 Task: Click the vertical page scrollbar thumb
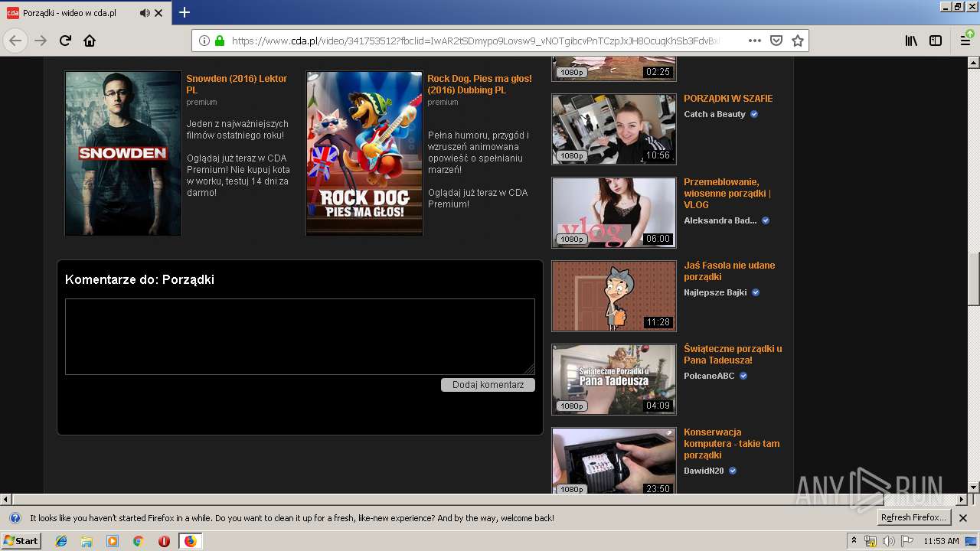coord(974,278)
